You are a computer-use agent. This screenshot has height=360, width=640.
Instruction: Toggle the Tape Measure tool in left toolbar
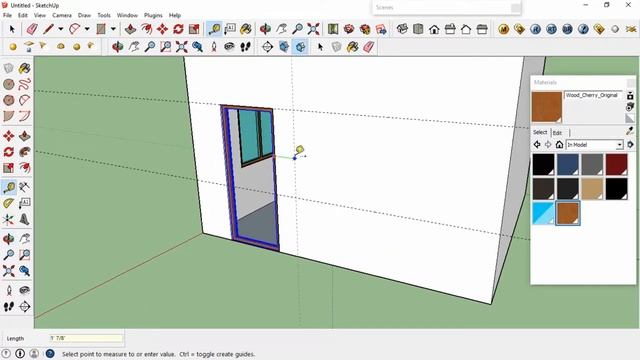(x=9, y=187)
